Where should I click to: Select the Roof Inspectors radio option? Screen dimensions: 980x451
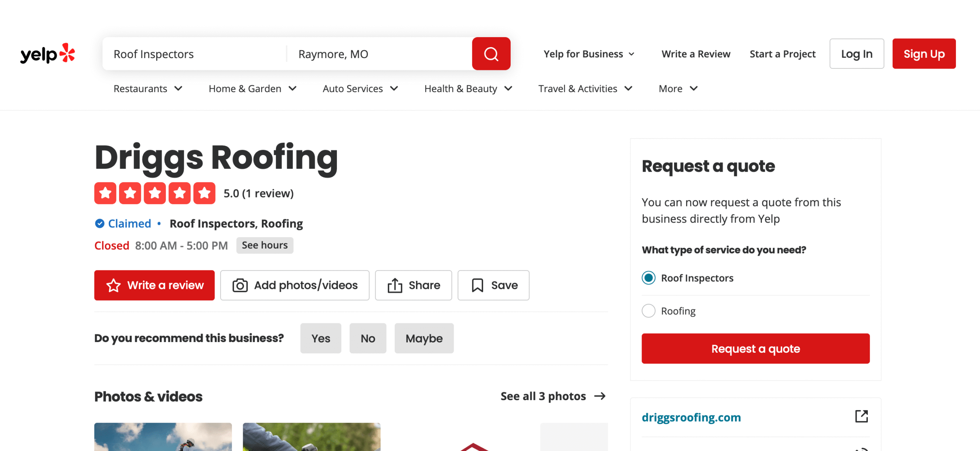648,278
